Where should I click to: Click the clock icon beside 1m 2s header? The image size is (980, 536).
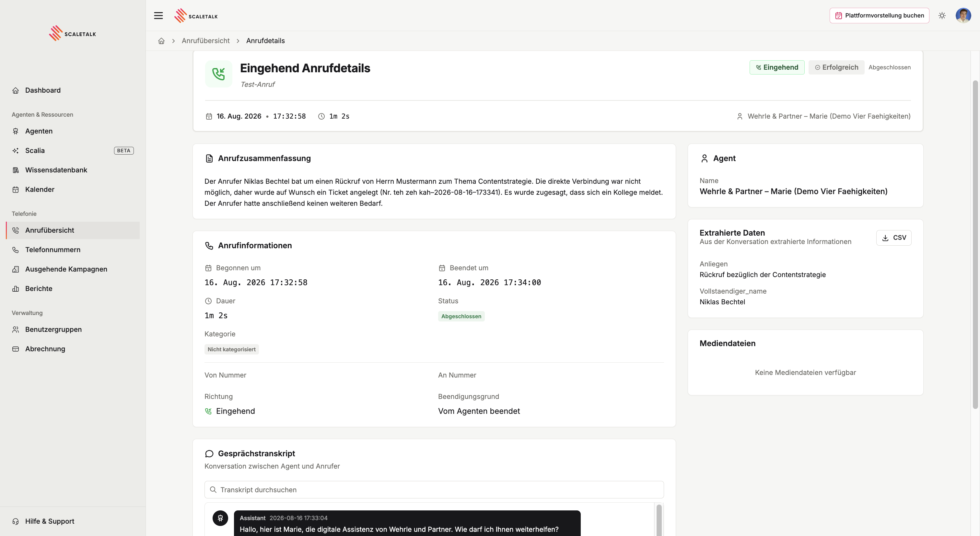[x=321, y=116]
